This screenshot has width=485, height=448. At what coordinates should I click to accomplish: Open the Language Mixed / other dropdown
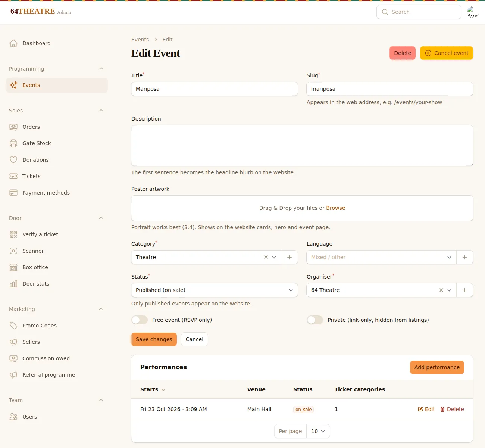point(381,257)
